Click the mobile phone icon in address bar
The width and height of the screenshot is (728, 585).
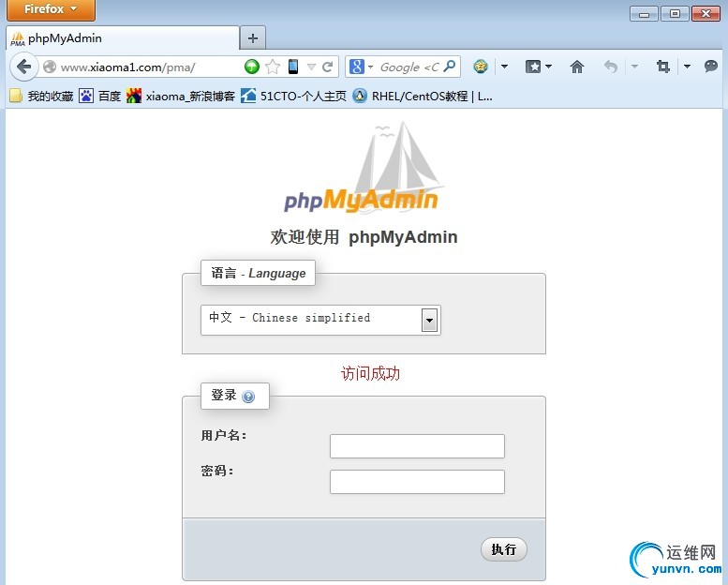tap(293, 67)
